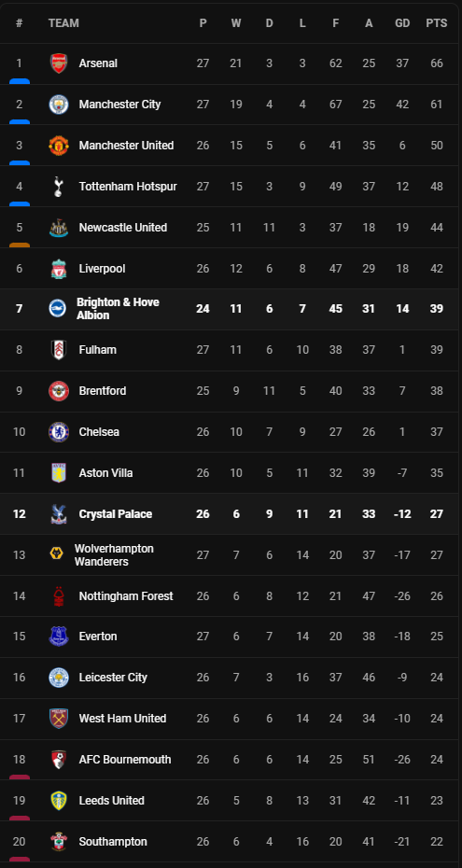Click the Liverpool club badge
Image resolution: width=462 pixels, height=868 pixels.
click(59, 269)
